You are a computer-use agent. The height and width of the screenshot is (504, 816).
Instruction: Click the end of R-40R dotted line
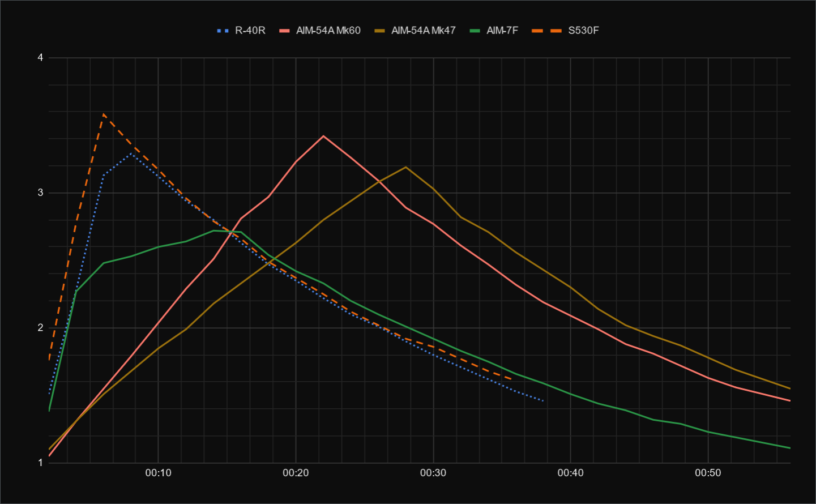coord(543,401)
